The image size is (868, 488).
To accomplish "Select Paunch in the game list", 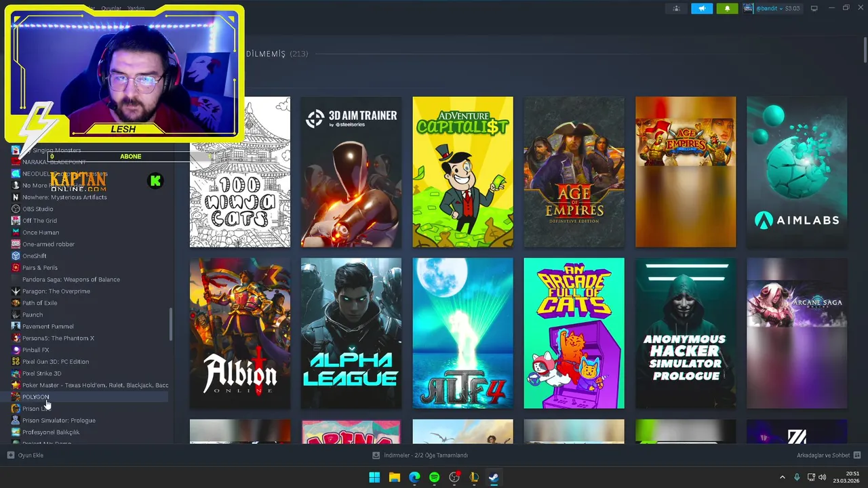I will 33,314.
